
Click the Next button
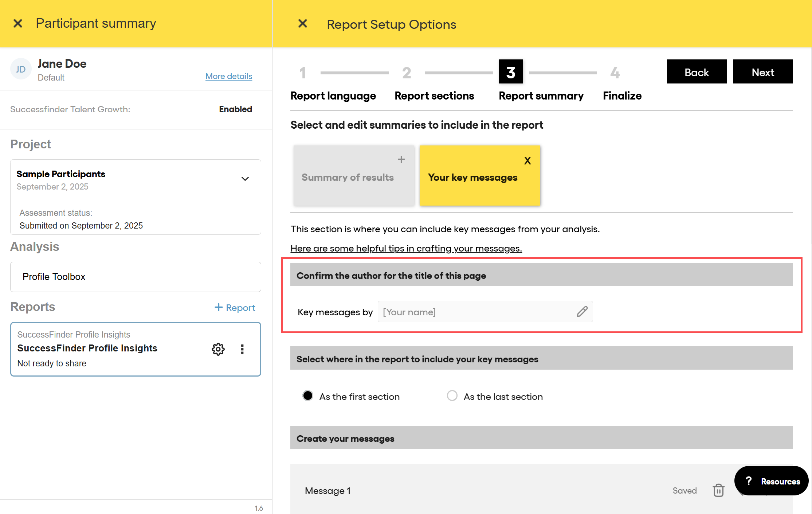tap(762, 72)
